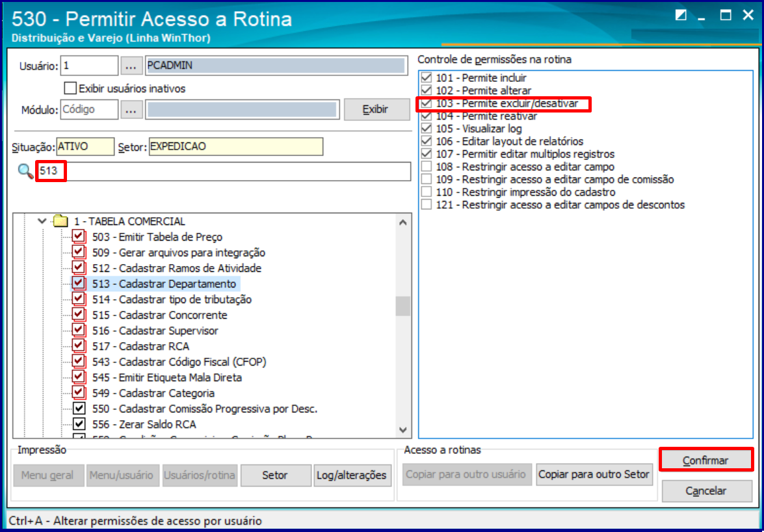Uncheck 106 - Editar layout de relatórios
764x532 pixels.
pyautogui.click(x=427, y=141)
